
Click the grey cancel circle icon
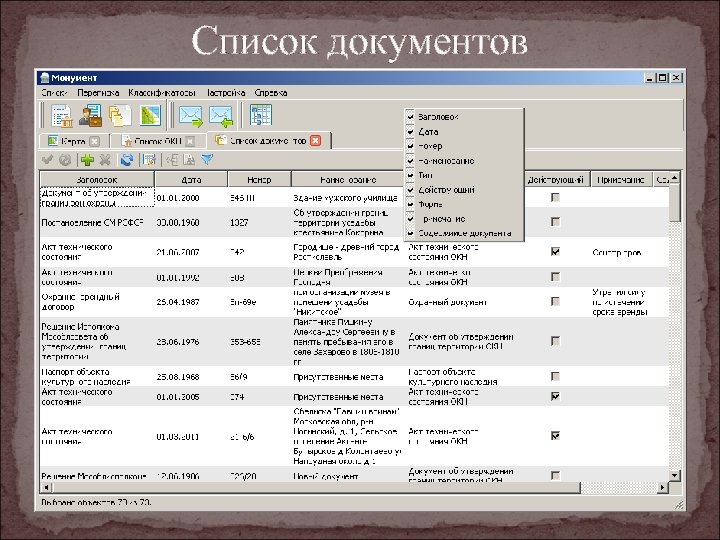(65, 160)
